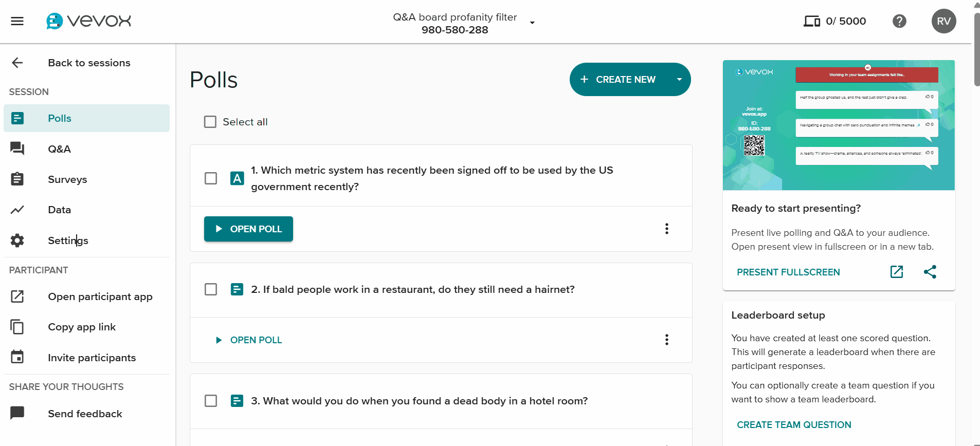Open present view in new tab icon
The height and width of the screenshot is (446, 980).
pos(897,272)
